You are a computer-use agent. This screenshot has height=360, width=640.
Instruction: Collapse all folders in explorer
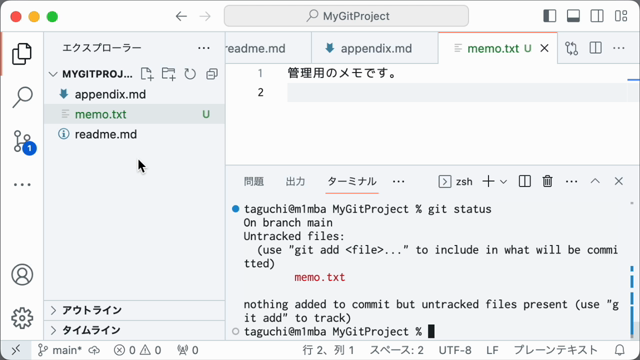tap(211, 74)
